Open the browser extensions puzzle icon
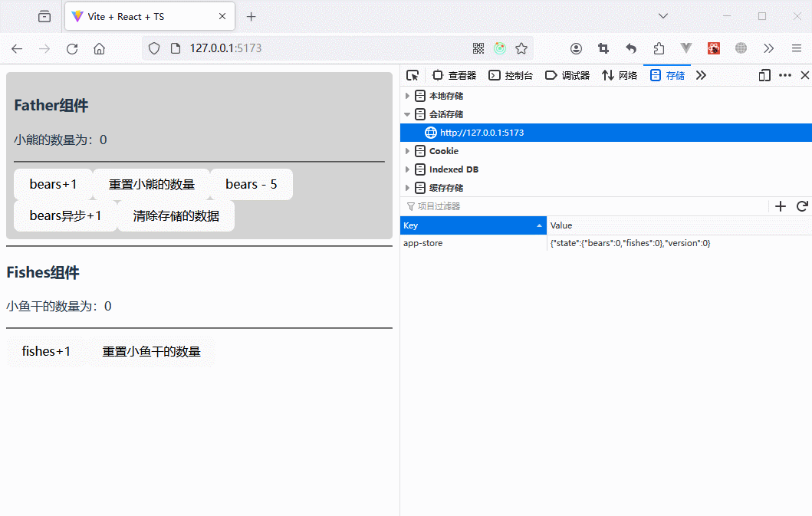The height and width of the screenshot is (516, 812). click(x=659, y=48)
